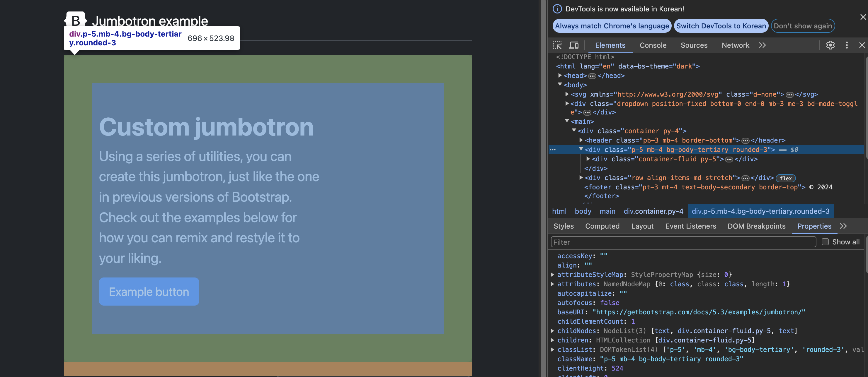This screenshot has width=868, height=377.
Task: Toggle the device toolbar icon
Action: click(574, 45)
